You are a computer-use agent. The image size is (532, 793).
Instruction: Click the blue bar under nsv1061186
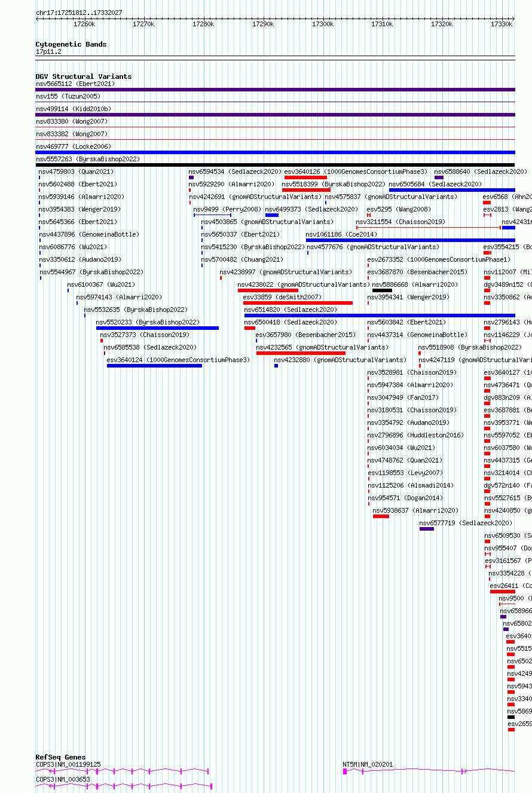click(x=411, y=240)
